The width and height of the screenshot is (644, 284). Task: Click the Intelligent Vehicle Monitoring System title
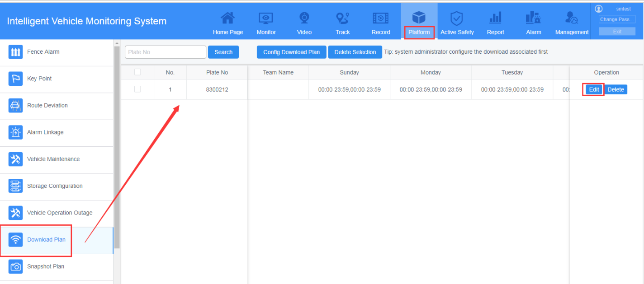86,21
